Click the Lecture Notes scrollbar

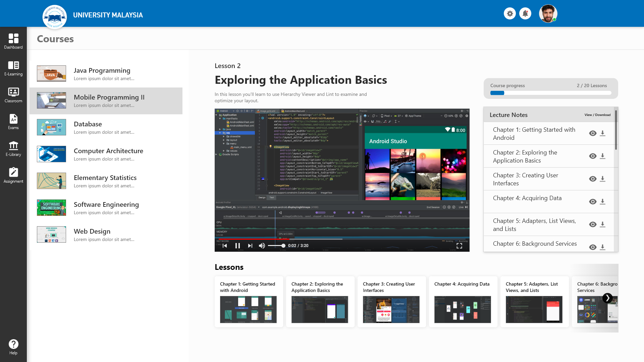click(616, 130)
